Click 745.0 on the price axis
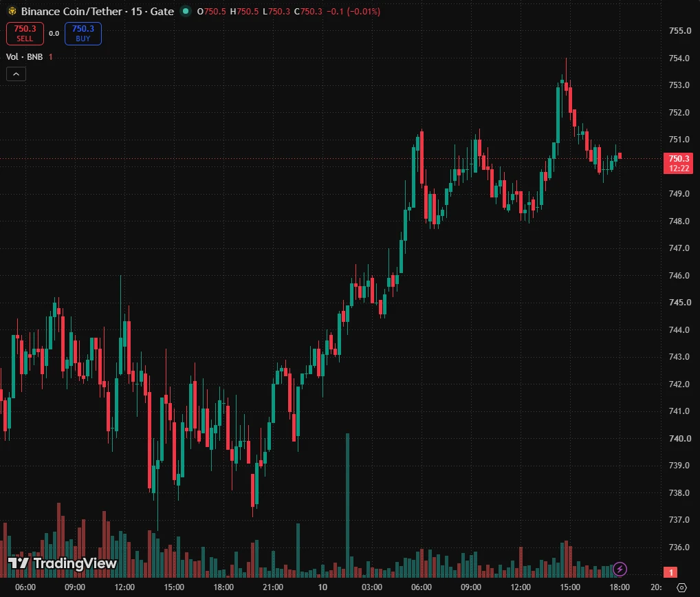 [680, 303]
